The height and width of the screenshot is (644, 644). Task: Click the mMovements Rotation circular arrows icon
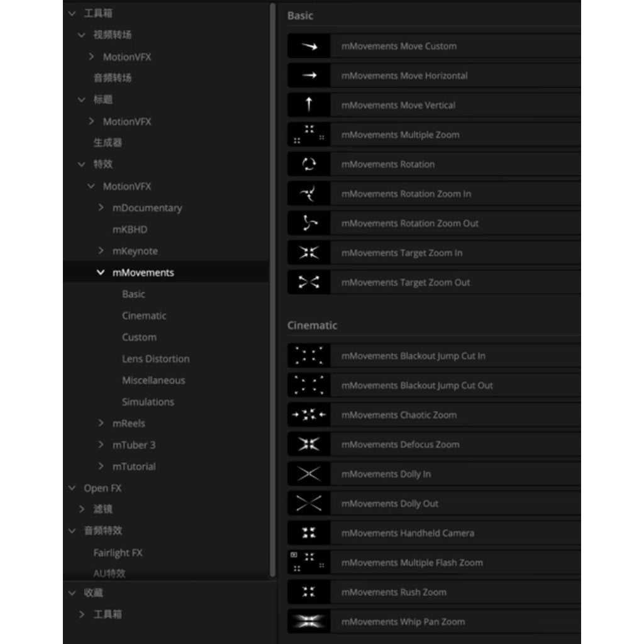tap(309, 164)
